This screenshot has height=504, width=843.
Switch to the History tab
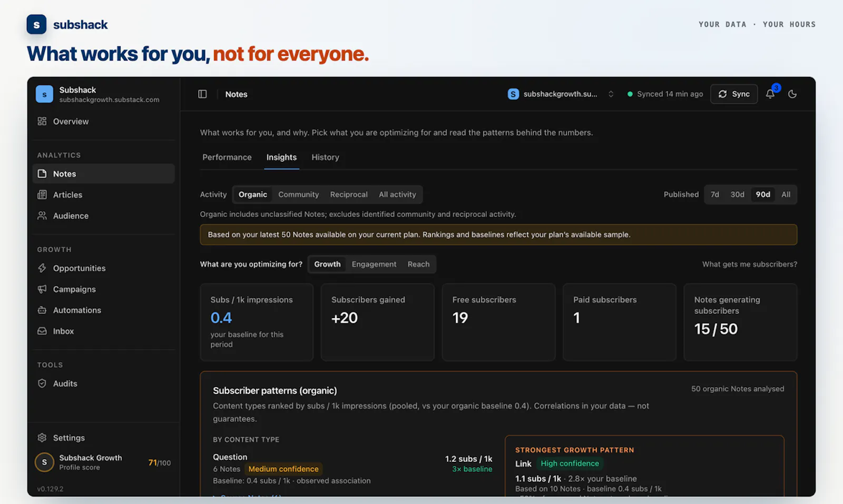(325, 157)
